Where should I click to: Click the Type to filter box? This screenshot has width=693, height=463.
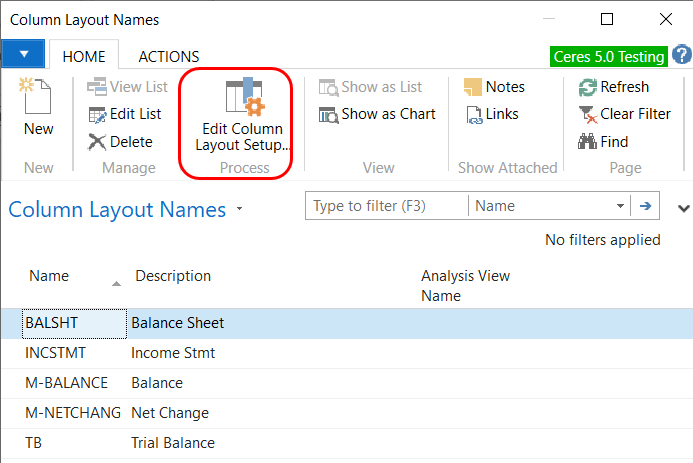(x=385, y=207)
